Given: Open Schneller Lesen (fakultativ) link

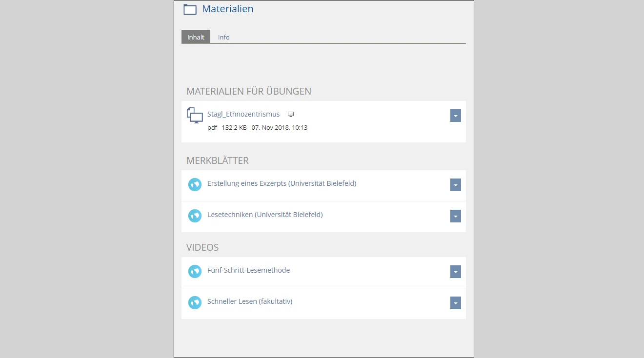Looking at the screenshot, I should pyautogui.click(x=250, y=301).
